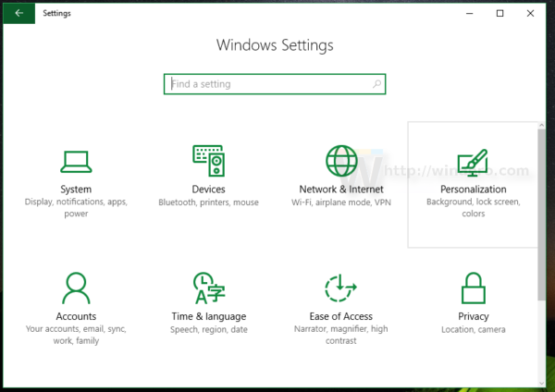Image resolution: width=555 pixels, height=392 pixels.
Task: Open the Network & Internet globe icon
Action: 341,161
